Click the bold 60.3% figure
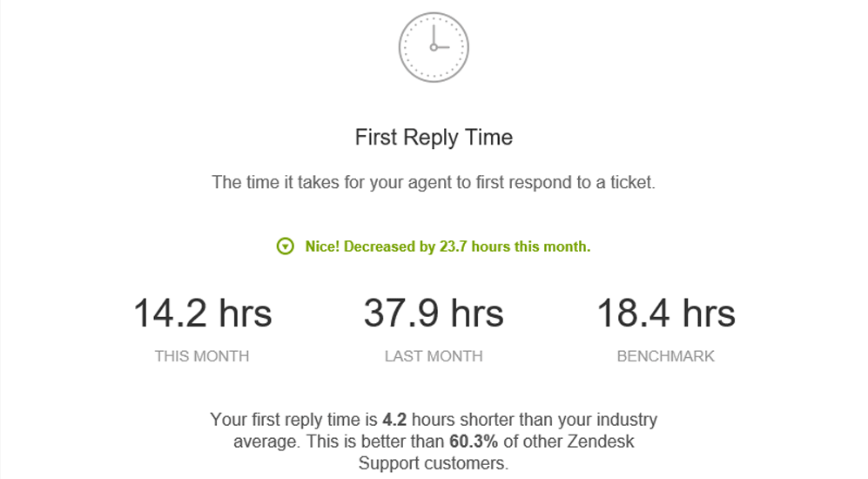This screenshot has width=868, height=479. pyautogui.click(x=474, y=442)
